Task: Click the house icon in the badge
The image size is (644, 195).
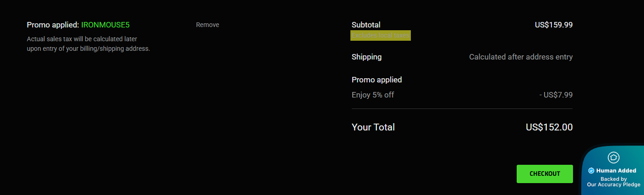Action: tap(613, 157)
